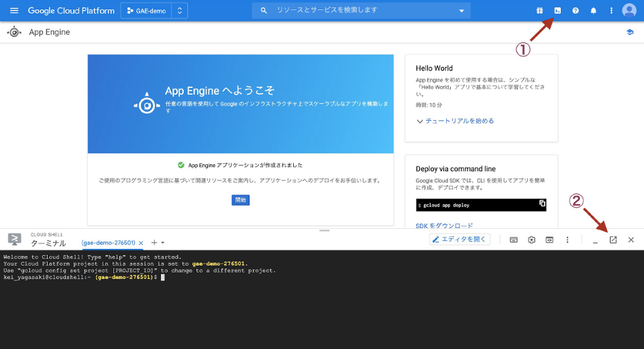Viewport: 644px width, 349px height.
Task: Open Cloud Shell three-dot more menu
Action: click(568, 240)
